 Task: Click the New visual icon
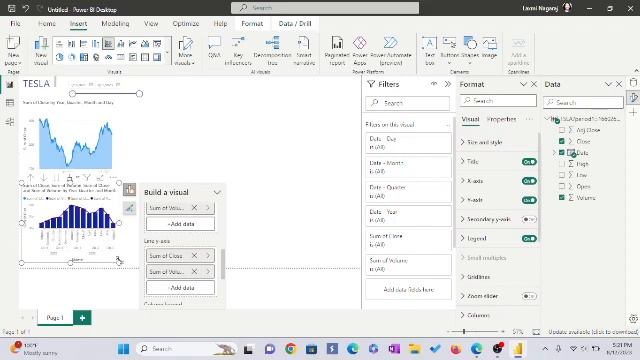tap(41, 51)
